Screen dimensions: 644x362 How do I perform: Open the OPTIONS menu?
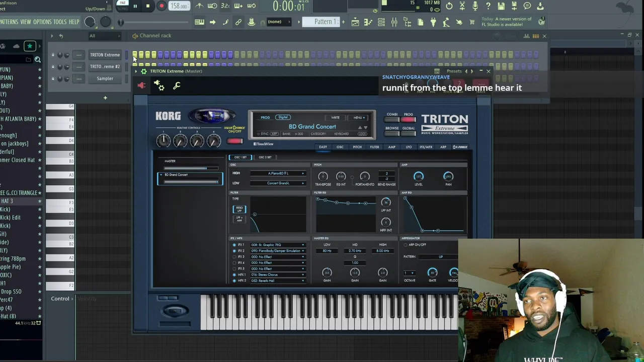tap(42, 22)
